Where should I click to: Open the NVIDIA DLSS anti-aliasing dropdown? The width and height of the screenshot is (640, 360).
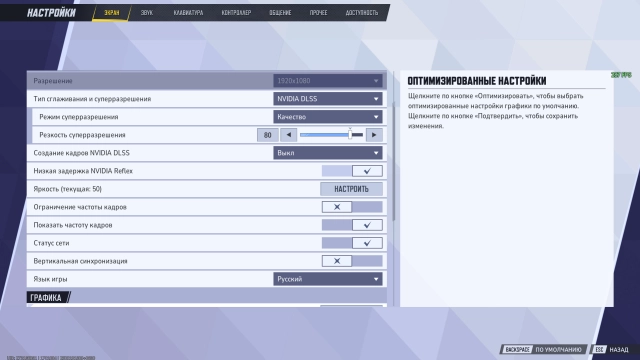point(328,99)
